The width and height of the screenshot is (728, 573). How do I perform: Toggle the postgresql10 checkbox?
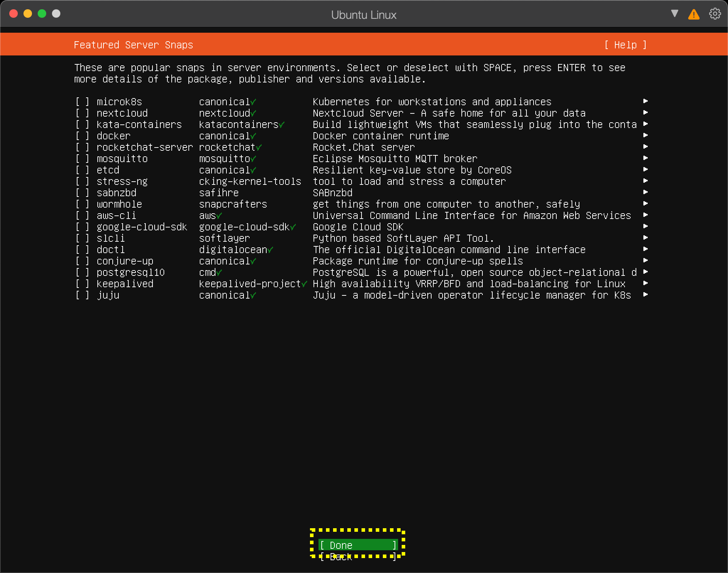(x=82, y=273)
